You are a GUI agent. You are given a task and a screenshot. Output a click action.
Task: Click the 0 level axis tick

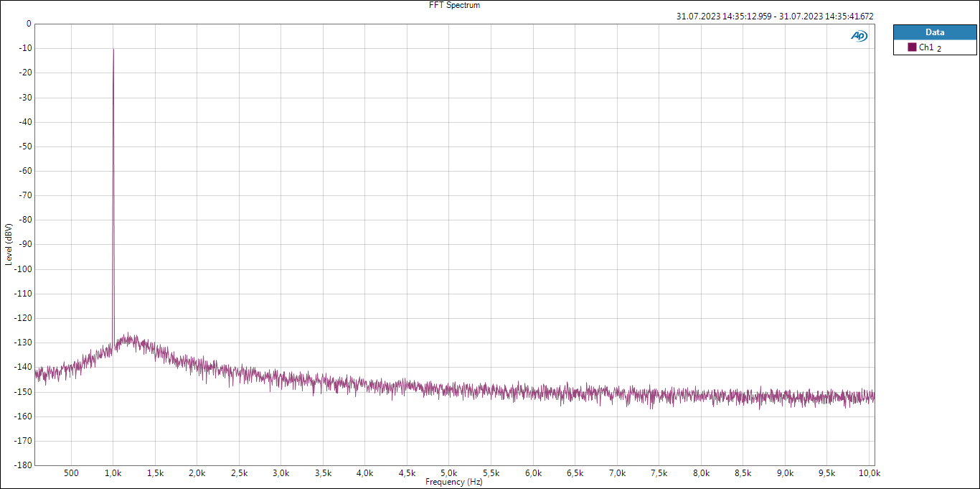point(29,24)
